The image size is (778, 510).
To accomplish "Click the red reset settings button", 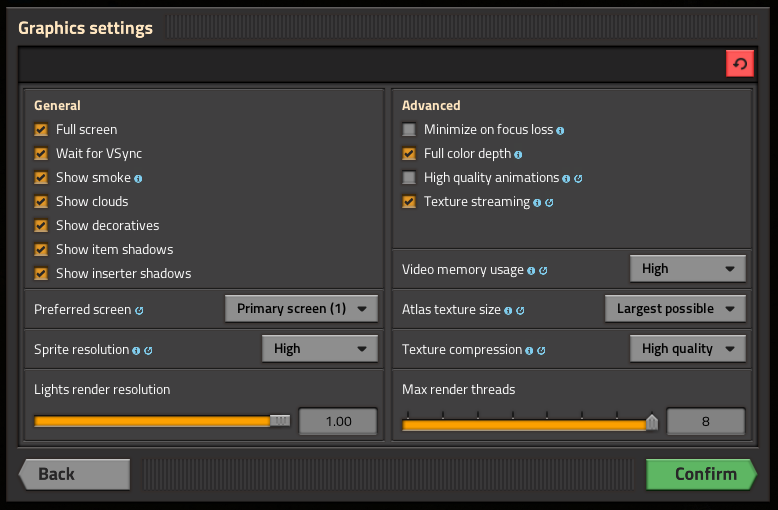I will [739, 64].
